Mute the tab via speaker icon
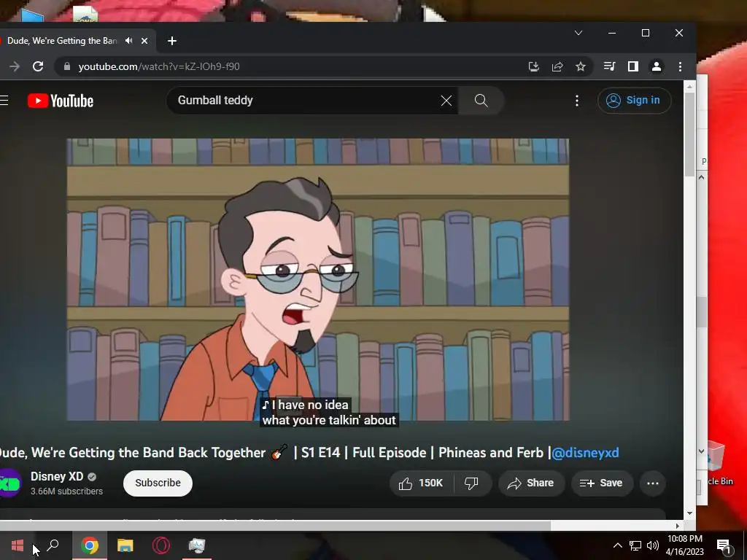The height and width of the screenshot is (560, 747). pos(128,41)
